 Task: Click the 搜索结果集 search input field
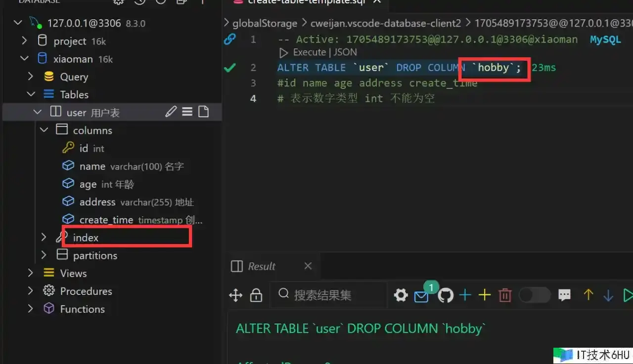[329, 295]
